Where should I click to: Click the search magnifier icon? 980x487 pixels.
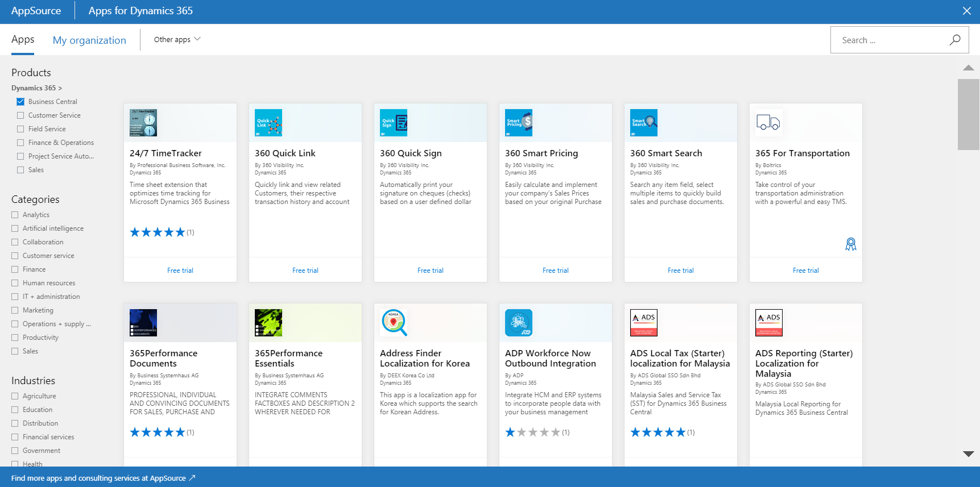(x=955, y=40)
